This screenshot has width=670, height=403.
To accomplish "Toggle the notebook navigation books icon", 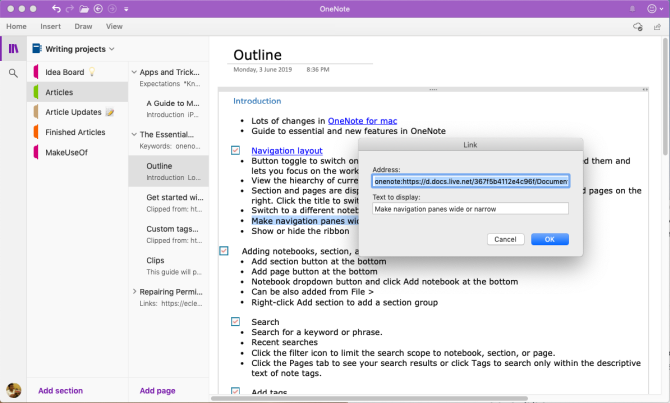I will click(x=14, y=49).
